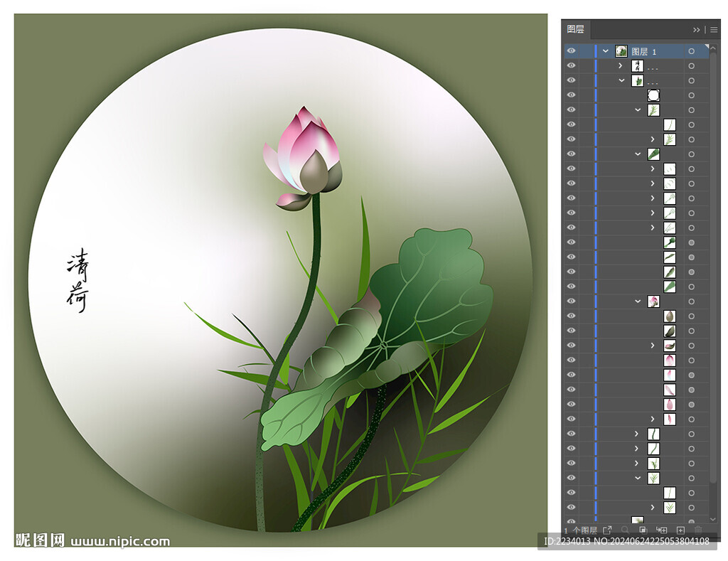Open the Layers panel options menu

(x=714, y=30)
